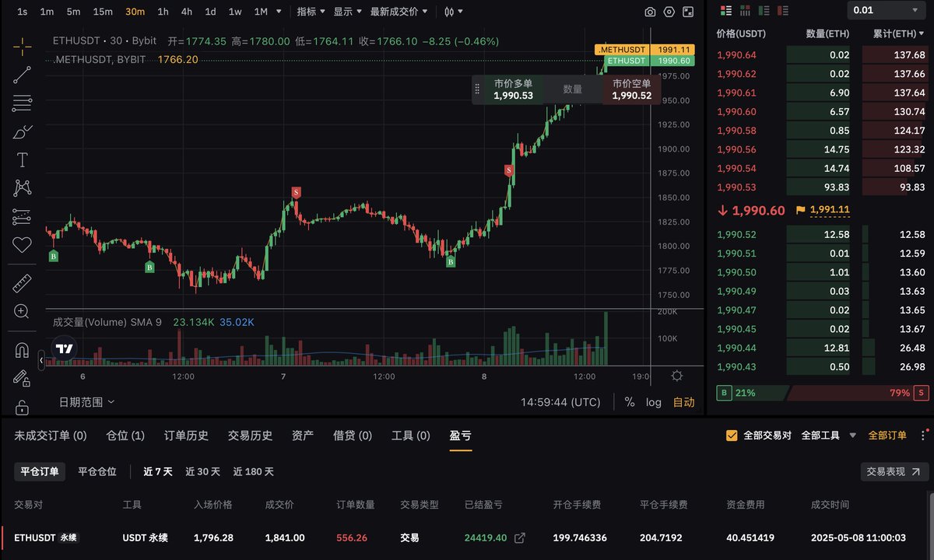Click the 全部订单 link
Viewport: 934px width, 560px height.
[887, 436]
